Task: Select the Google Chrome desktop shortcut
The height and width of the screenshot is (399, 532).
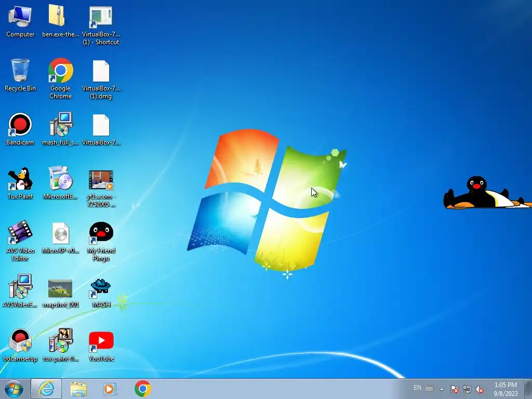Action: pos(60,79)
